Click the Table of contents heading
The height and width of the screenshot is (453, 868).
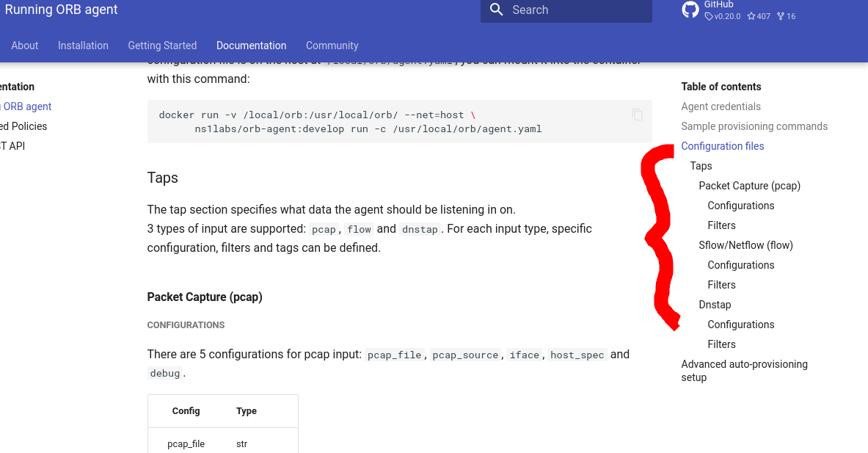coord(721,87)
